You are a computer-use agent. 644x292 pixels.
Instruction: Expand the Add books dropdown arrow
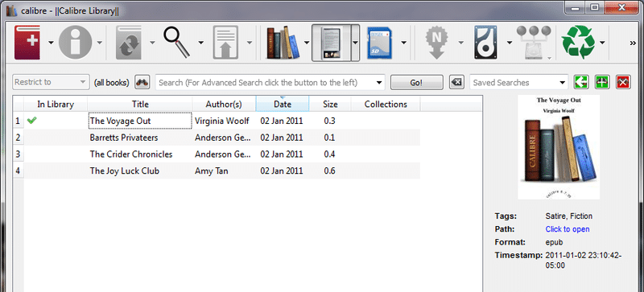click(x=51, y=43)
